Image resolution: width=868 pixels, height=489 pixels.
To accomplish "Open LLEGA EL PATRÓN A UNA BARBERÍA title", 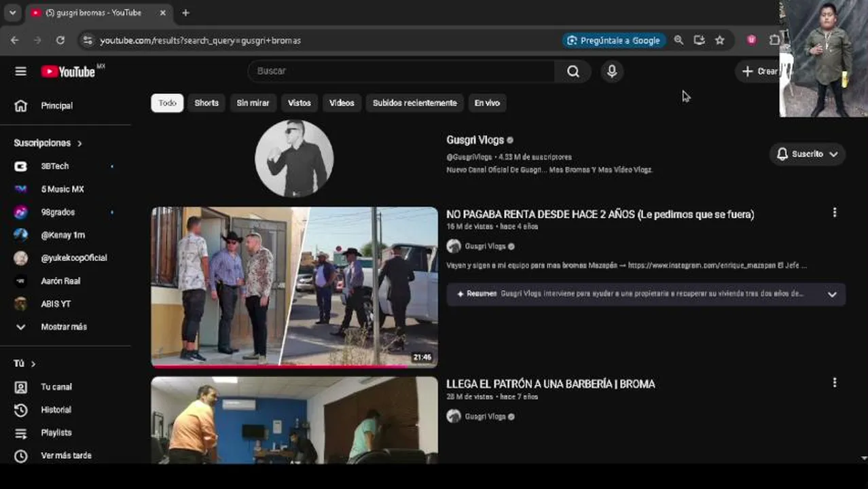I will coord(551,384).
